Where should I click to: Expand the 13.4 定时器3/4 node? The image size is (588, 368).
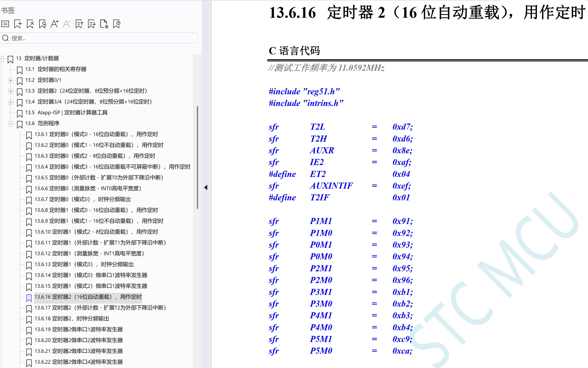10,102
